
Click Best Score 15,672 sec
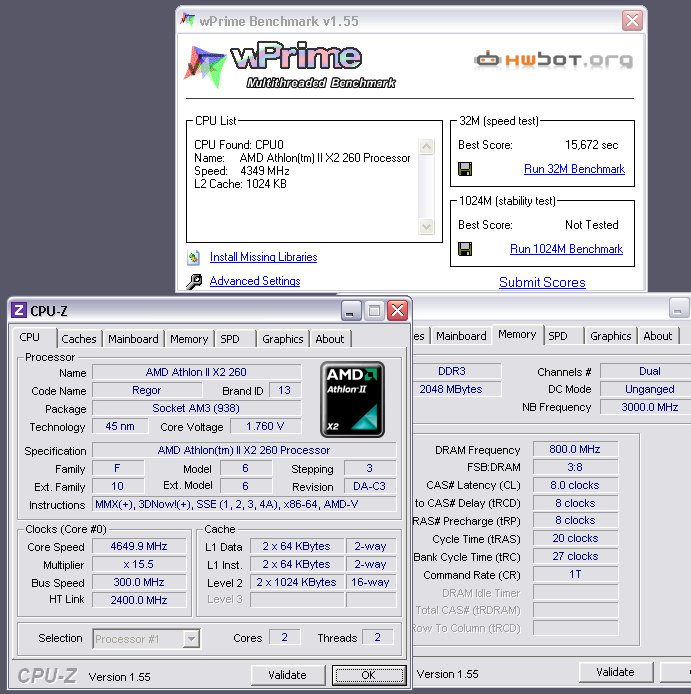(591, 145)
